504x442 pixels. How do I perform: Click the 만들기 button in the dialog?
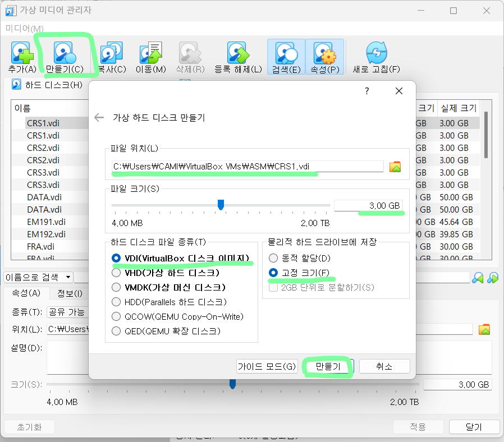(x=328, y=366)
